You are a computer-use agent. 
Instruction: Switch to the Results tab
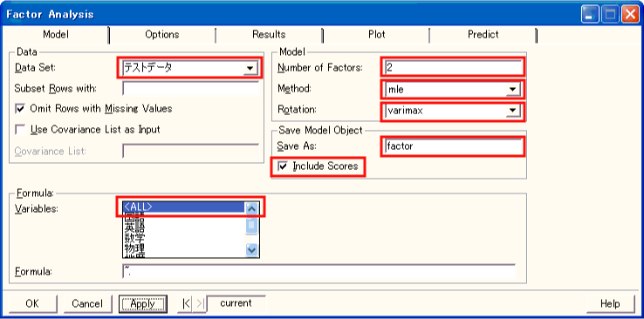tap(269, 35)
